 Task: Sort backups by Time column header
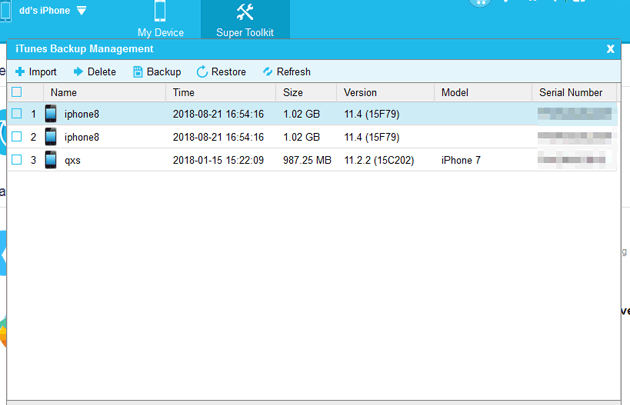coord(183,92)
